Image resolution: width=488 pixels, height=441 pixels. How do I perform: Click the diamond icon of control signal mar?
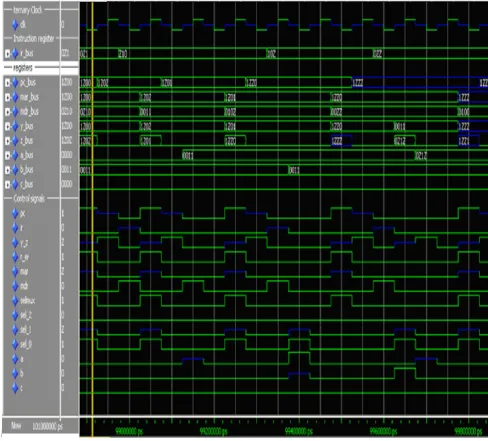pos(15,272)
